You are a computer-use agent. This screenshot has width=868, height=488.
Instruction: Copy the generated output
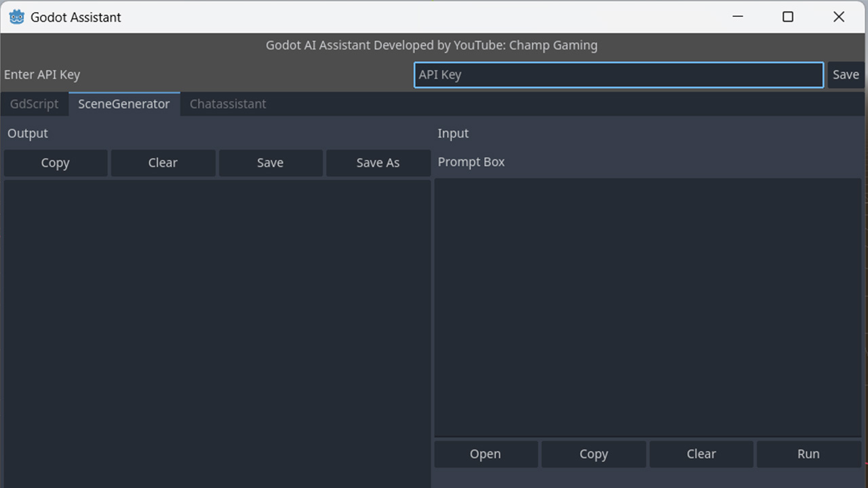coord(56,163)
